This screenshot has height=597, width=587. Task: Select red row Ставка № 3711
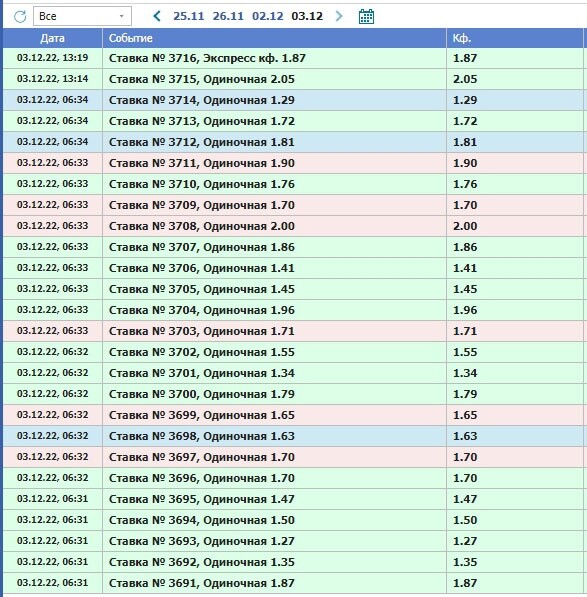click(x=293, y=163)
